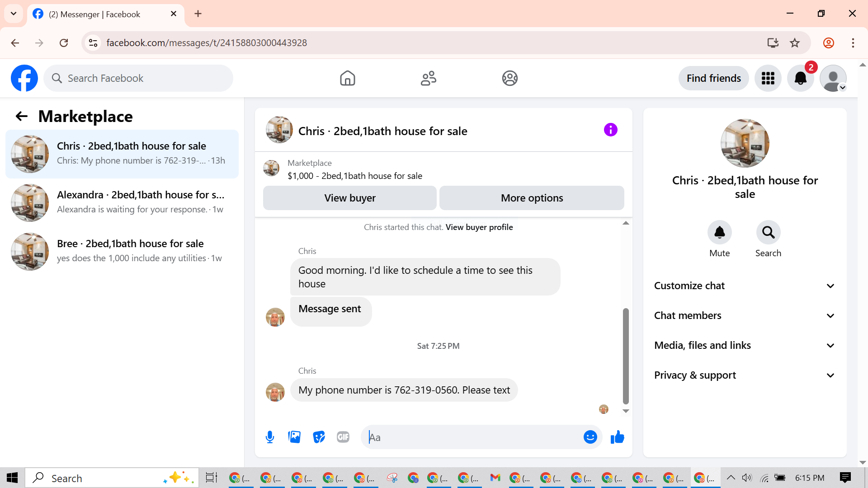Send a thumbs-up like
868x488 pixels.
(x=617, y=437)
